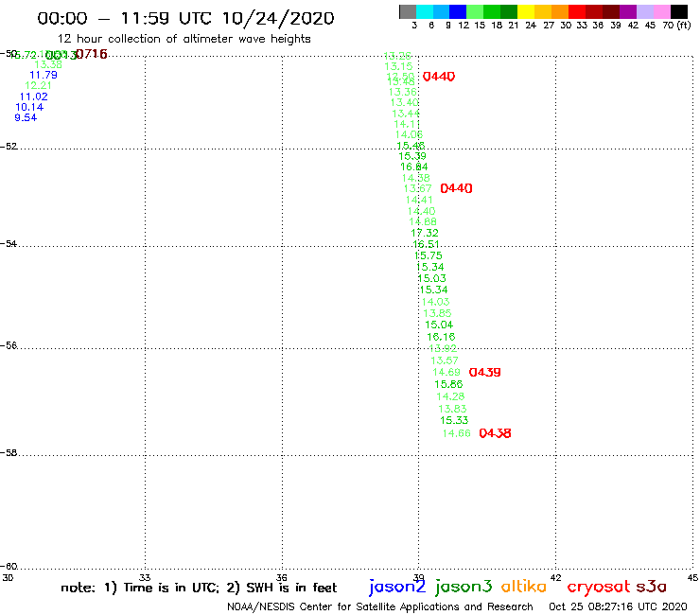Click the wave height value 14.41
The height and width of the screenshot is (615, 700).
[x=419, y=200]
